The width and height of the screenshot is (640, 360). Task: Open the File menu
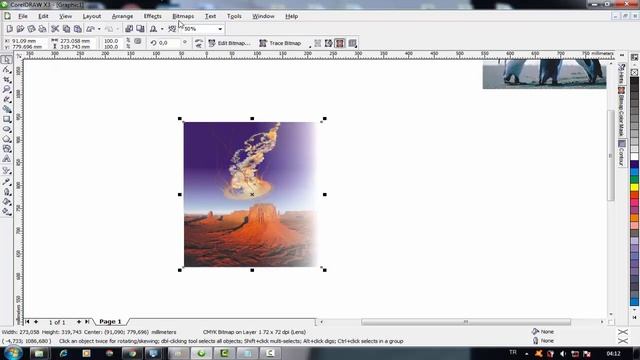(23, 16)
